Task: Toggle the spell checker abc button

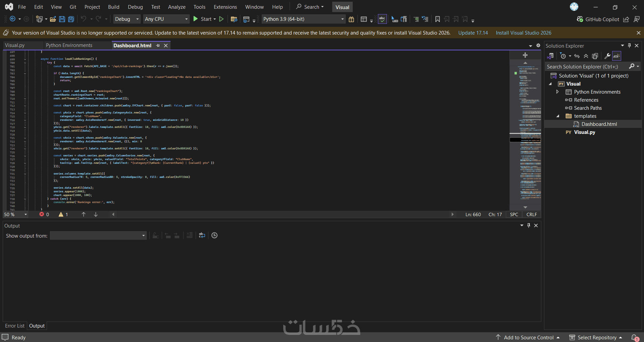Action: (382, 19)
